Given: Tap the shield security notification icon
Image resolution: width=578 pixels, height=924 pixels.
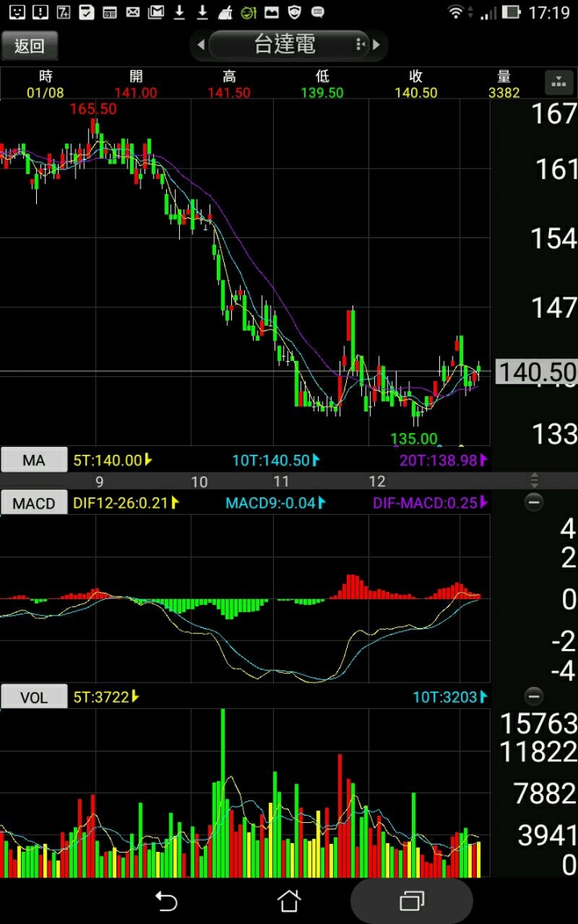Looking at the screenshot, I should 295,12.
